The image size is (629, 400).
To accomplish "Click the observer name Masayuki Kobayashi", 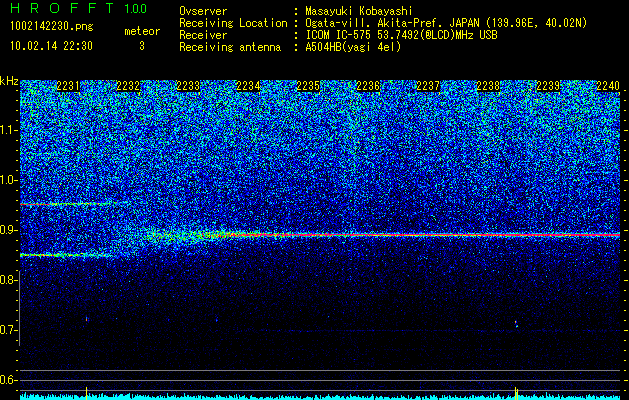I will (x=359, y=11).
